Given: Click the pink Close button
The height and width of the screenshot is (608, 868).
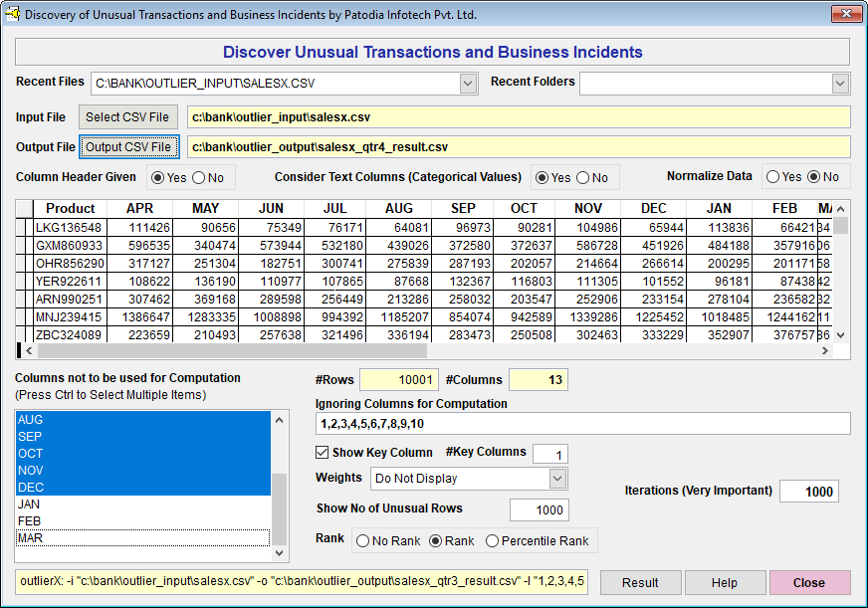Looking at the screenshot, I should click(x=808, y=583).
